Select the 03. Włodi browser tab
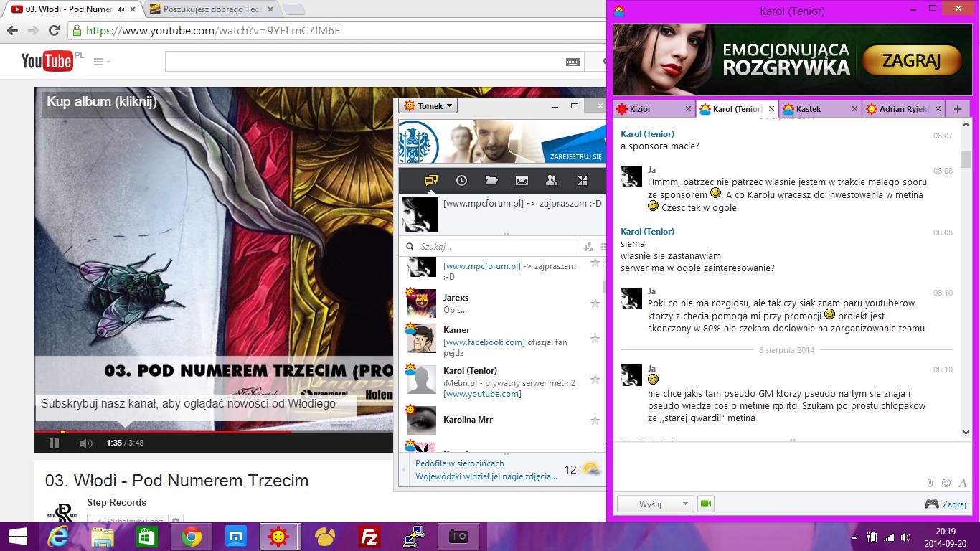Screen dimensions: 980x551 pos(72,10)
